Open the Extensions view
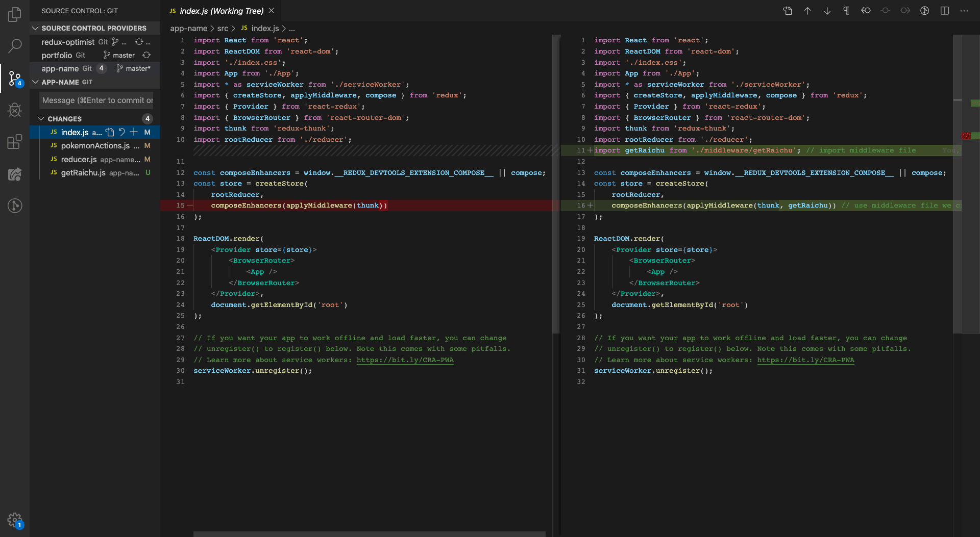Screen dimensions: 980x537 point(15,142)
